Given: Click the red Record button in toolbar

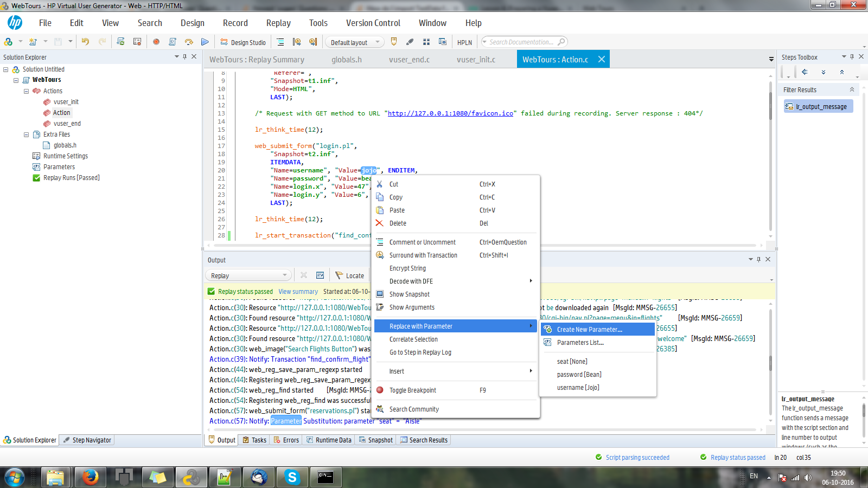Looking at the screenshot, I should pos(156,42).
